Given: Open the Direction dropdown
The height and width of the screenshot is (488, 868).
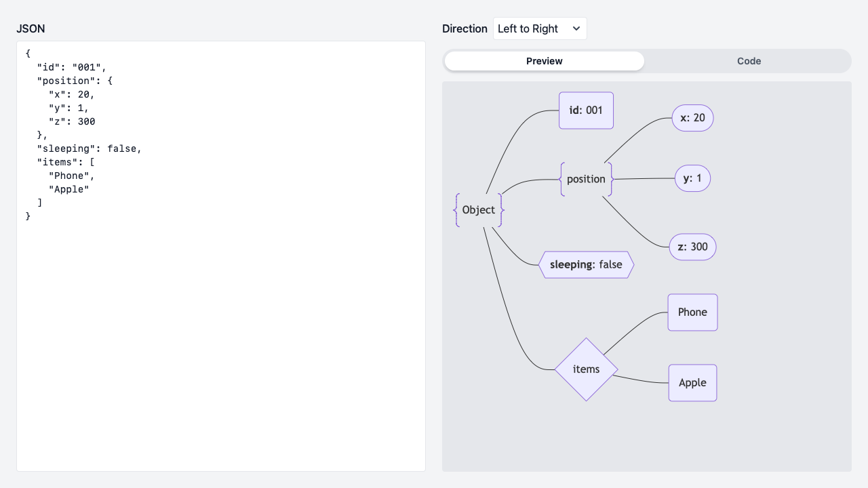Looking at the screenshot, I should [540, 28].
